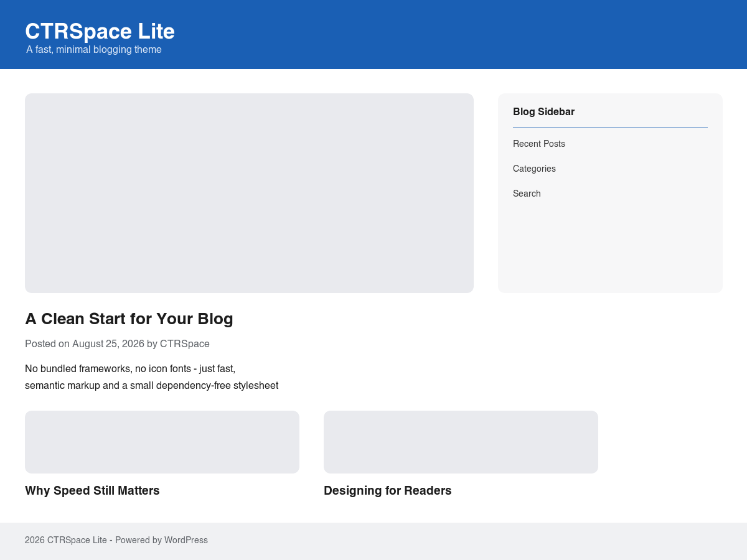Open the post 'A Clean Start for Your Blog'
Screen dimensions: 747x560
coord(129,319)
